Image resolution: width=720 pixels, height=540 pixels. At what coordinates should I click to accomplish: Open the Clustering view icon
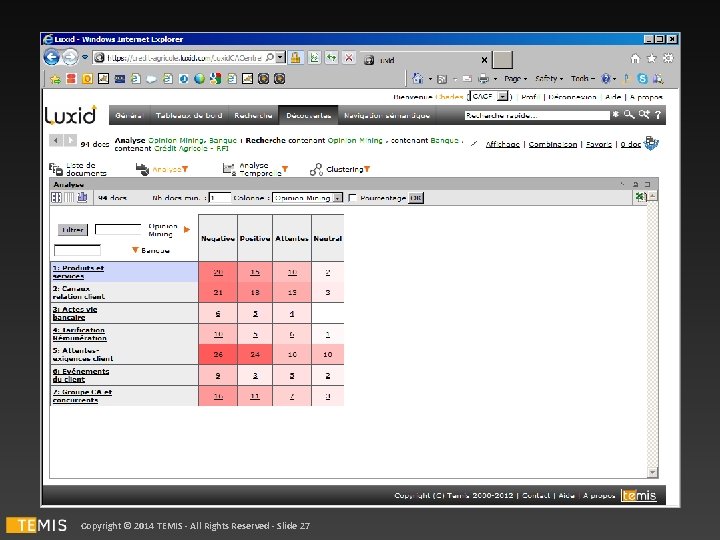click(x=316, y=169)
